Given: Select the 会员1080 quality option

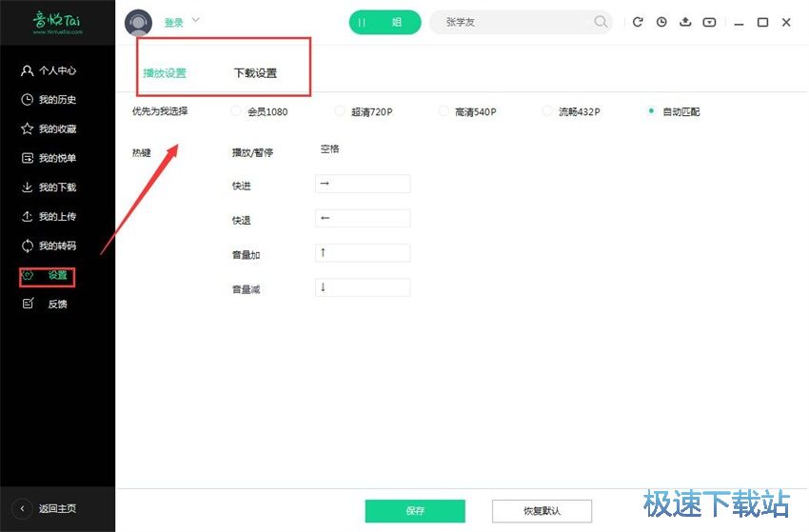Looking at the screenshot, I should (x=260, y=111).
